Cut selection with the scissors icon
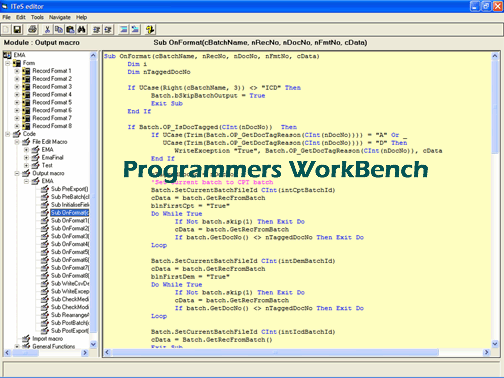 (x=47, y=30)
